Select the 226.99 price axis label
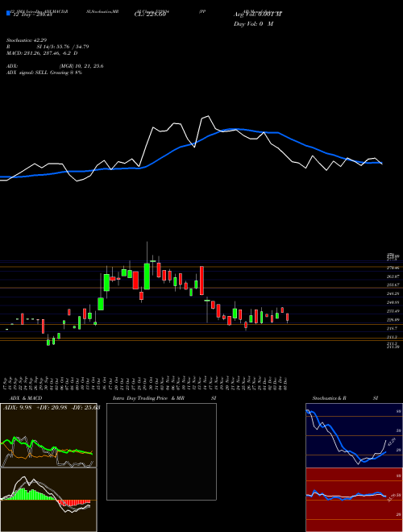403x532 pixels. click(x=393, y=320)
